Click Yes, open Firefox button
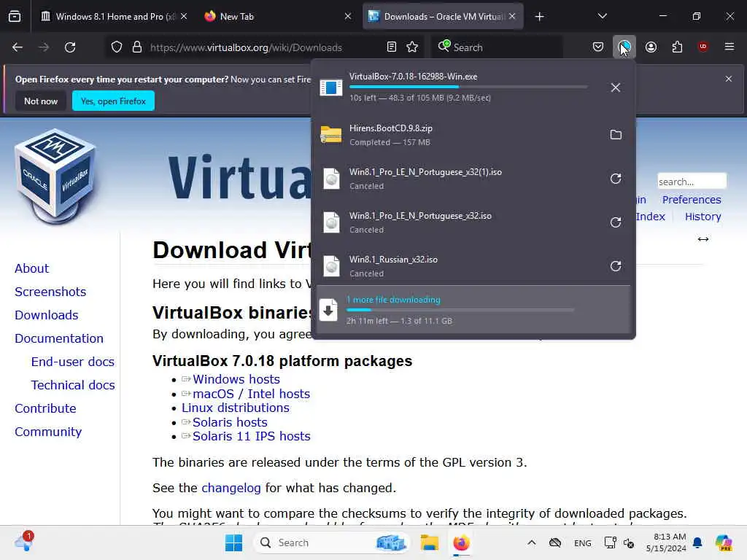Screen dimensions: 747x560 [113, 101]
